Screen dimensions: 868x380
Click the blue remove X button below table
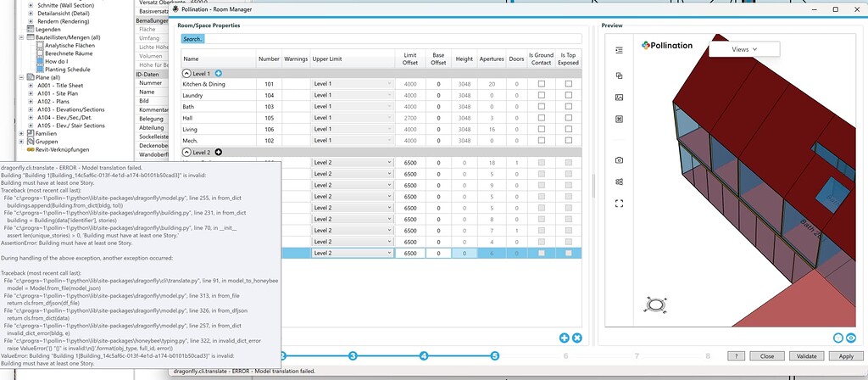pyautogui.click(x=576, y=338)
